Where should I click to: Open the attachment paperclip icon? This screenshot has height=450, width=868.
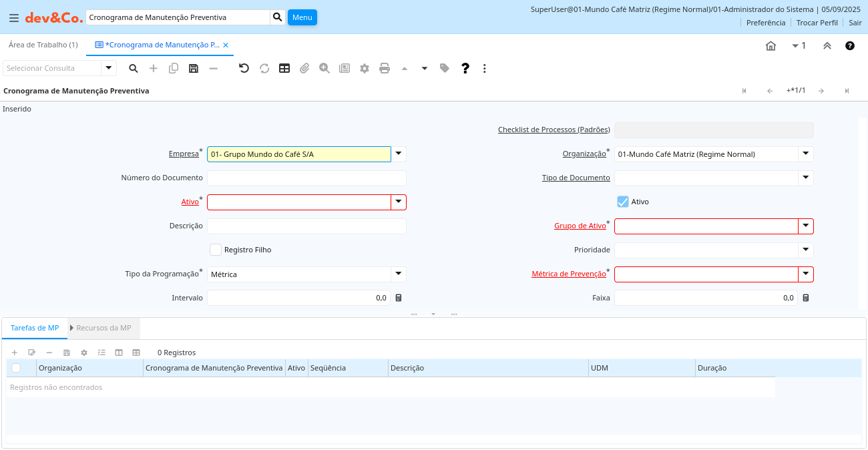[x=304, y=68]
